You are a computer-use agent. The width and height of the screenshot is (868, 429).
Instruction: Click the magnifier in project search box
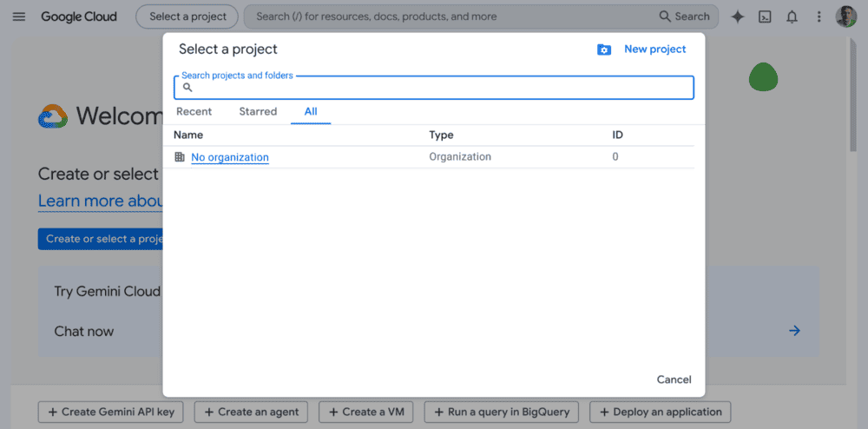tap(187, 88)
